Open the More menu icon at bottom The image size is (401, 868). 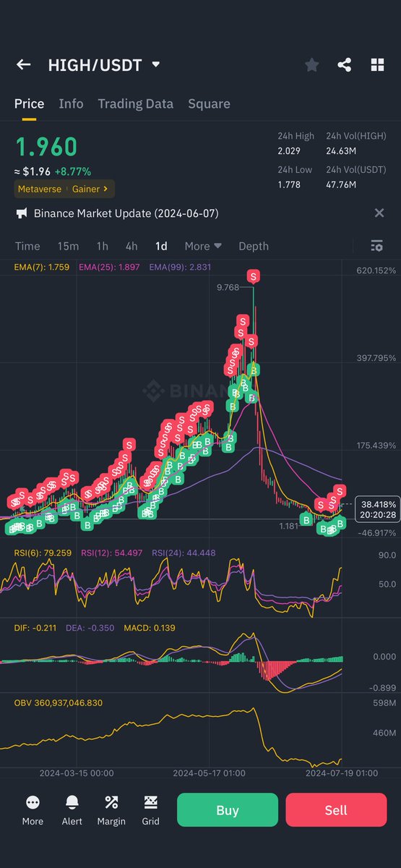[33, 802]
